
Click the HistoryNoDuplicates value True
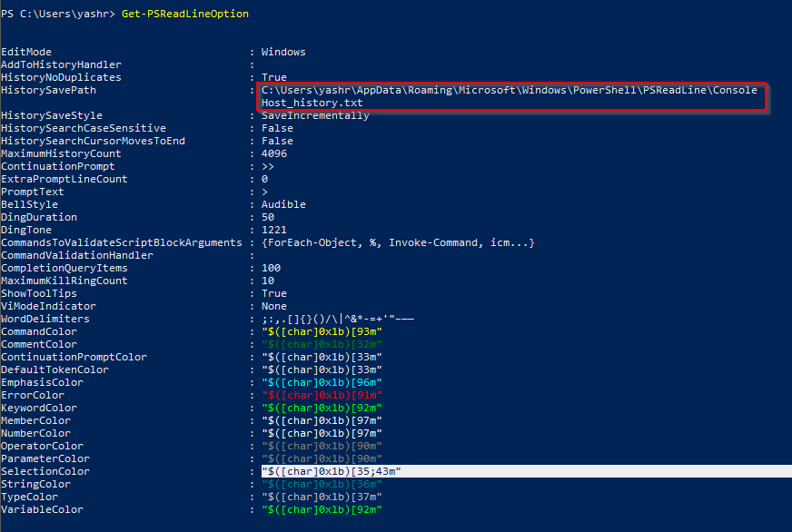[x=273, y=78]
